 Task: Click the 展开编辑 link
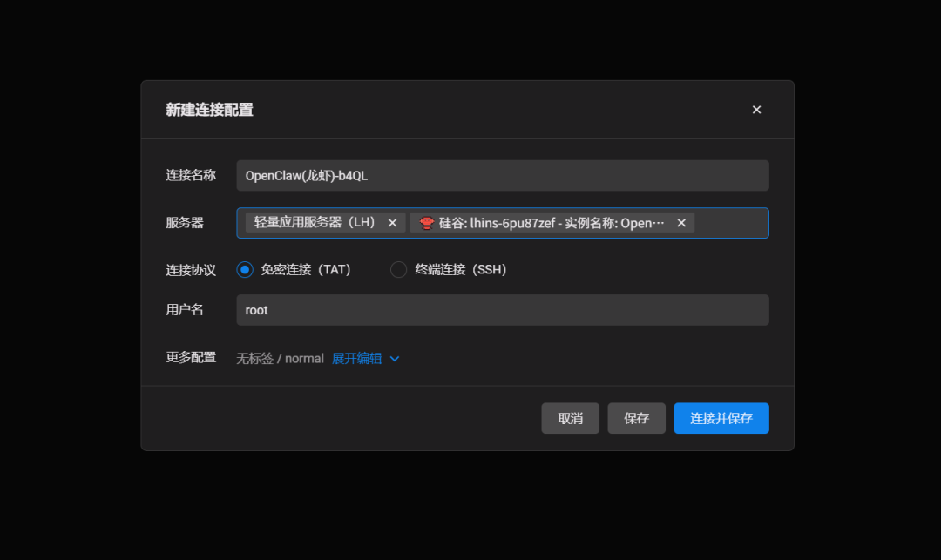tap(356, 359)
